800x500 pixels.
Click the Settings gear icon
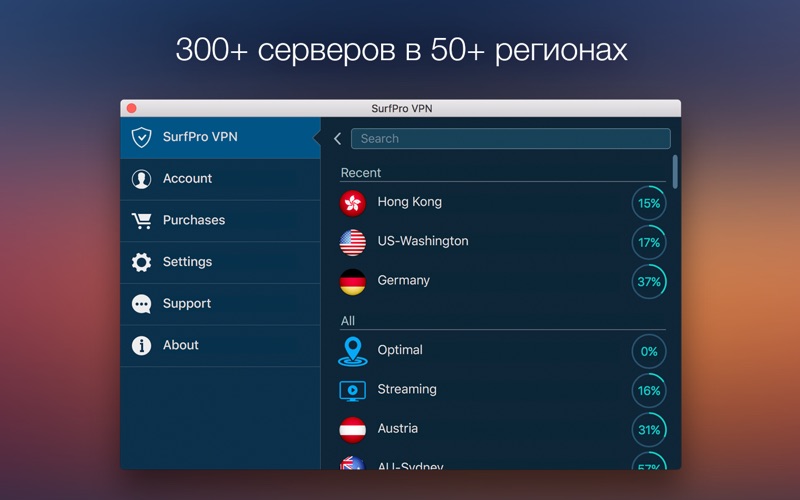click(x=141, y=262)
